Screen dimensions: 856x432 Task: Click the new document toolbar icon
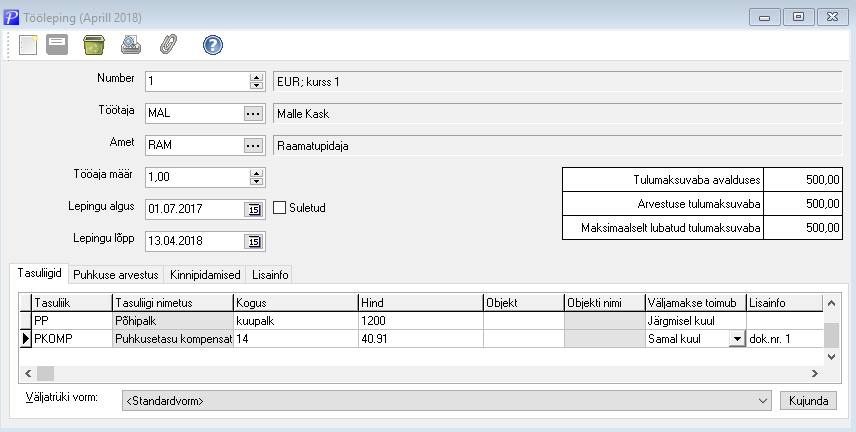(28, 45)
